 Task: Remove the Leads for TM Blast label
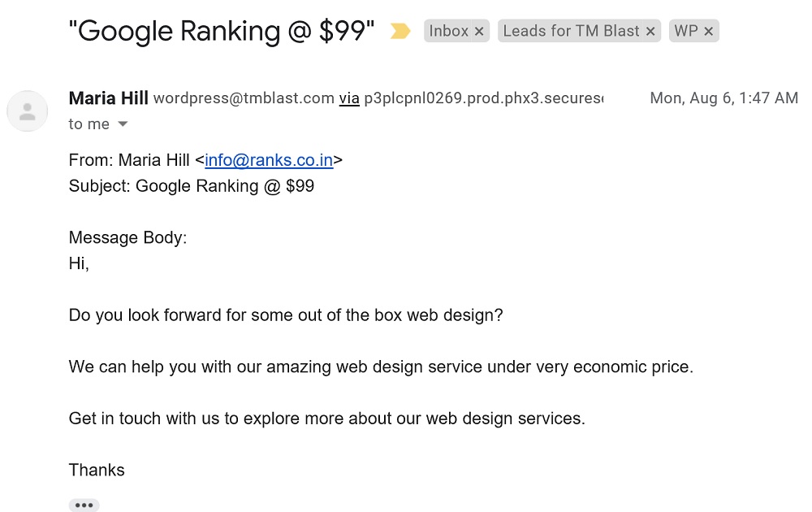click(x=650, y=32)
